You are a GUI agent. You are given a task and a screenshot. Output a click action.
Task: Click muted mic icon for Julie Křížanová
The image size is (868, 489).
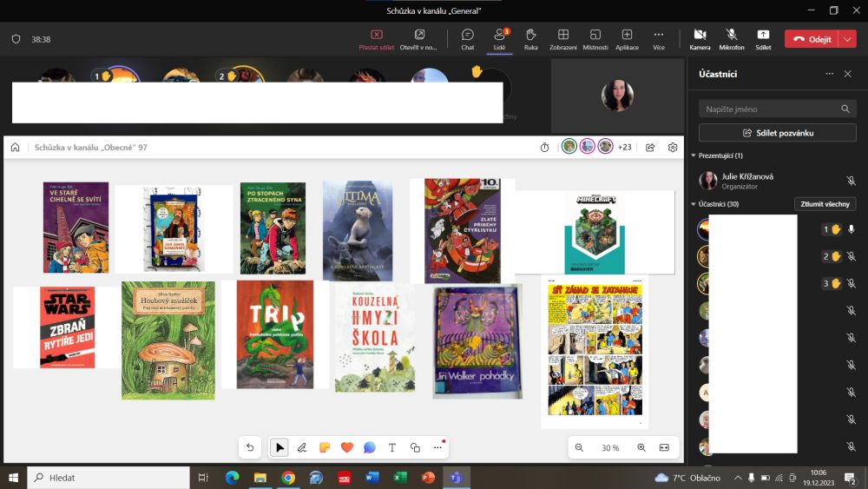pos(851,181)
